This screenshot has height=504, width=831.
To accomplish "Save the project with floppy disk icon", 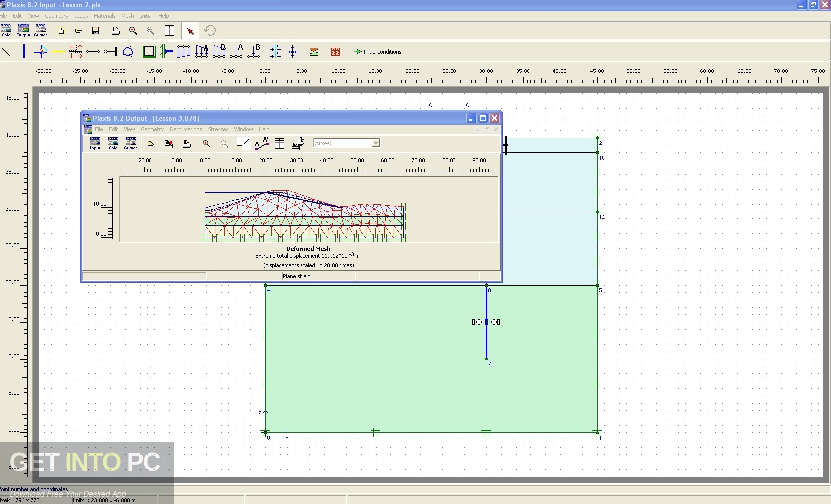I will pyautogui.click(x=96, y=31).
